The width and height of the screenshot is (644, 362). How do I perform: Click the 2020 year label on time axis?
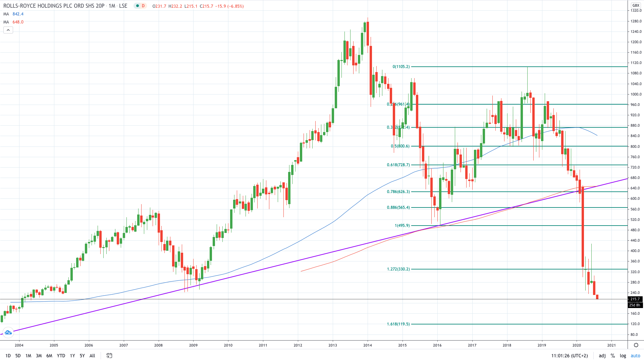(x=577, y=345)
